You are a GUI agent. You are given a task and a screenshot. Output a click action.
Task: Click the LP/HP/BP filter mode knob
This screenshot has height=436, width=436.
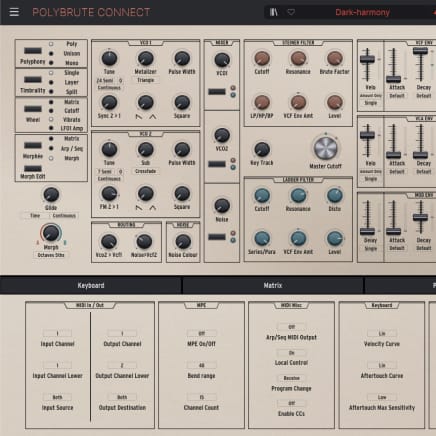coord(262,103)
